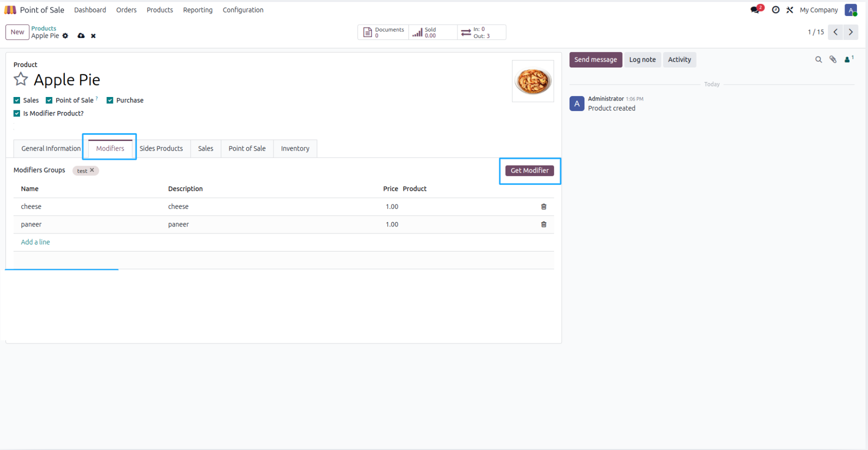Screen dimensions: 868x450
Task: Click the 1 / 15 record pager
Action: (x=815, y=32)
